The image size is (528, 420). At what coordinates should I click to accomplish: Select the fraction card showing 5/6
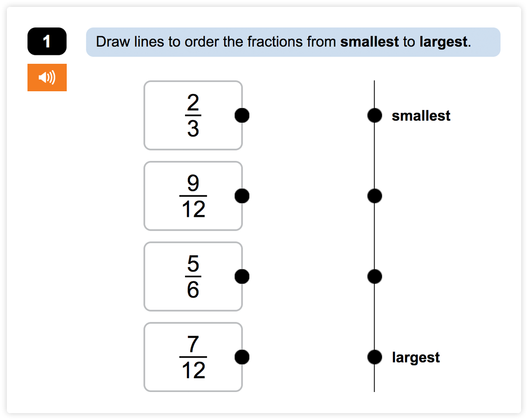coord(193,276)
